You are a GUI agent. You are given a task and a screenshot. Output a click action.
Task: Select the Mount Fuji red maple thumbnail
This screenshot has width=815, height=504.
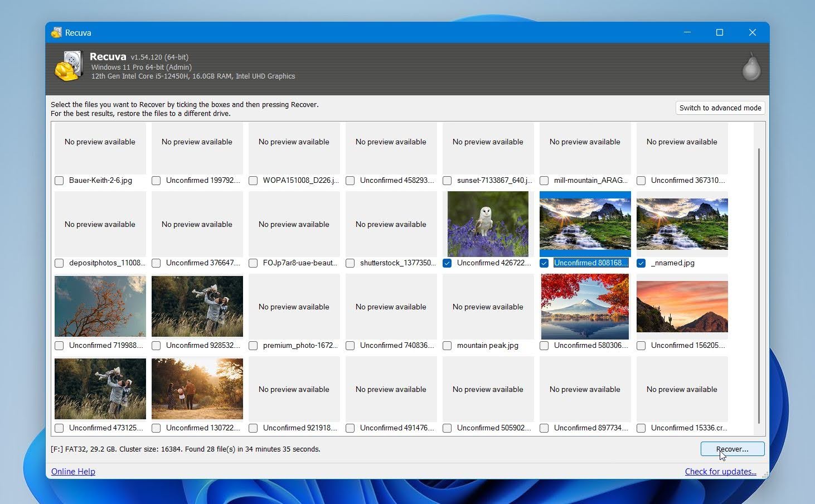point(585,307)
